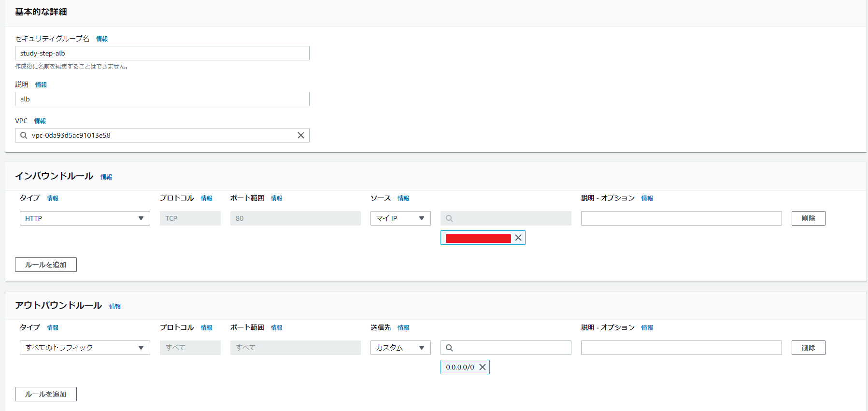The width and height of the screenshot is (868, 411).
Task: Open 情報 link next to outbound ポート範囲
Action: pyautogui.click(x=277, y=327)
